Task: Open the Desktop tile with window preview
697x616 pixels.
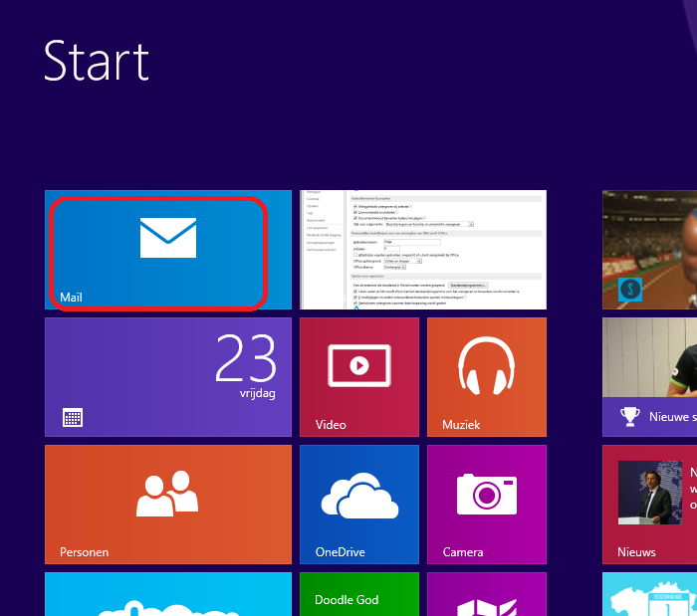Action: (x=423, y=250)
